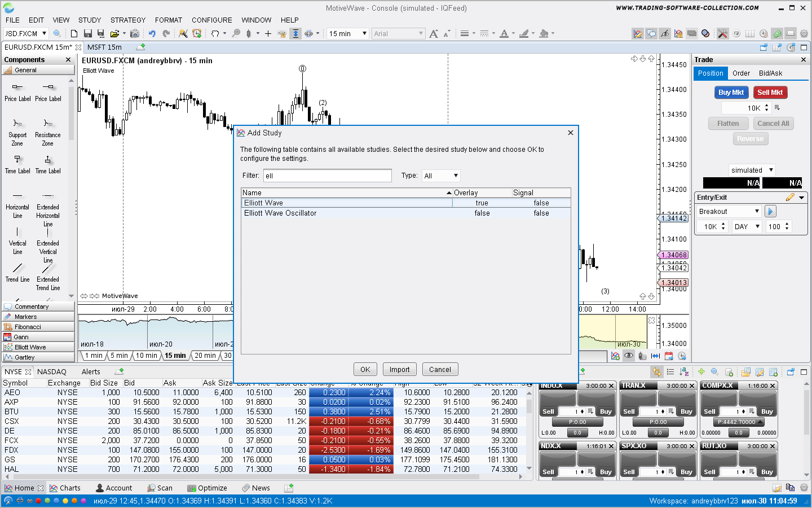Click the undo arrow in the toolbar
The width and height of the screenshot is (812, 508).
[x=152, y=34]
